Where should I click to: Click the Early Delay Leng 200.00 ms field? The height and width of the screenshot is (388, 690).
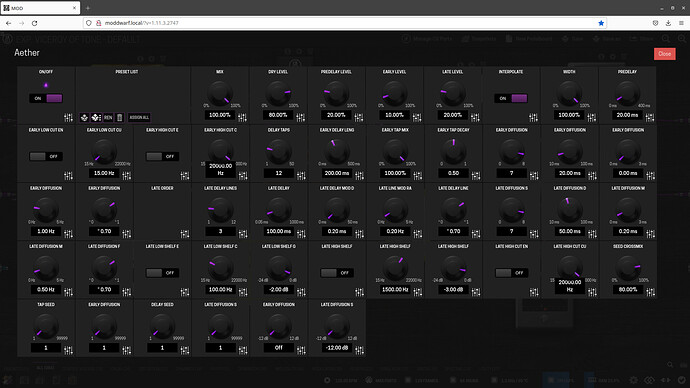coord(337,173)
